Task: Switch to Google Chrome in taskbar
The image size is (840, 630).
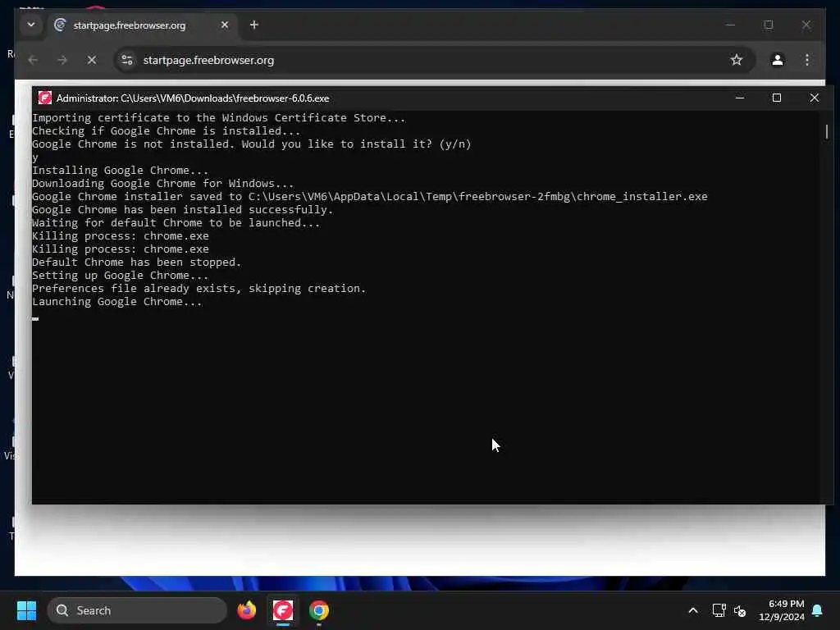Action: pos(319,610)
